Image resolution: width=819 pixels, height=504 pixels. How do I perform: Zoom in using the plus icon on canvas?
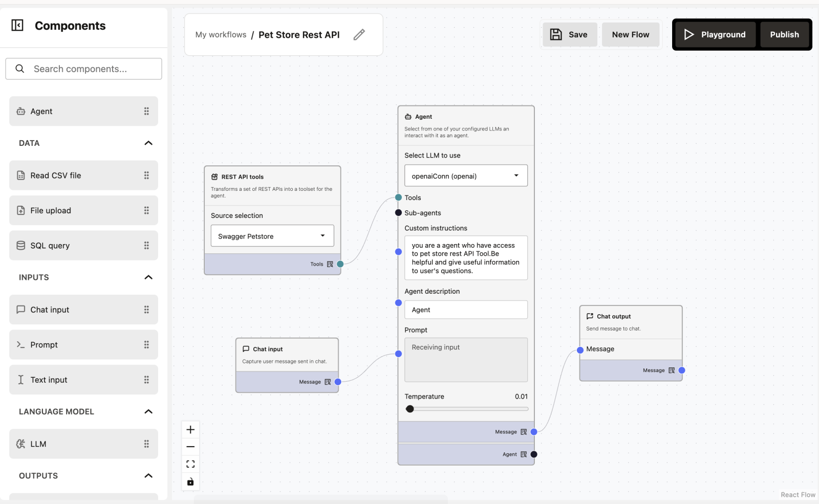(190, 429)
